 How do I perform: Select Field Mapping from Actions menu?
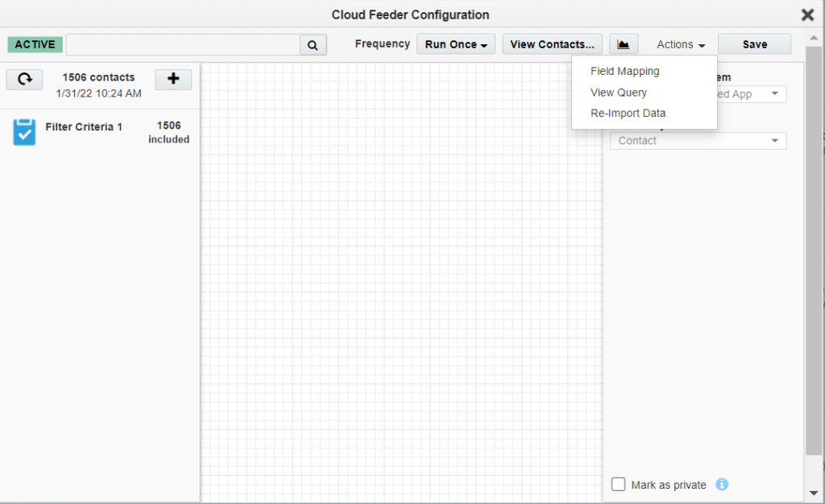tap(624, 72)
